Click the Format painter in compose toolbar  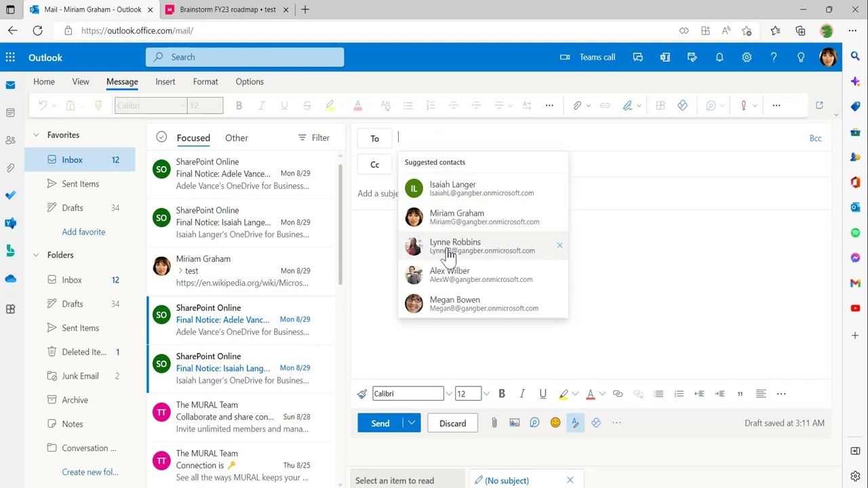pos(362,394)
